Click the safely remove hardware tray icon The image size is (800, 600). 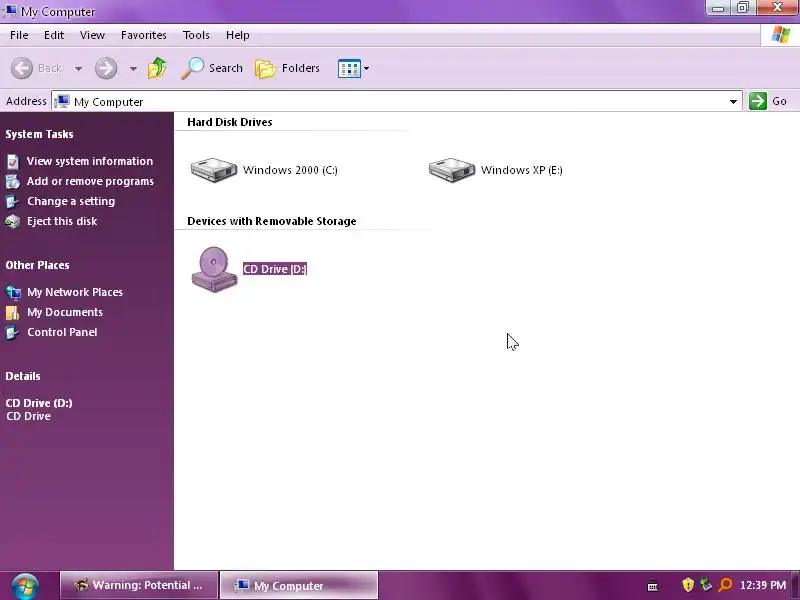pyautogui.click(x=706, y=585)
